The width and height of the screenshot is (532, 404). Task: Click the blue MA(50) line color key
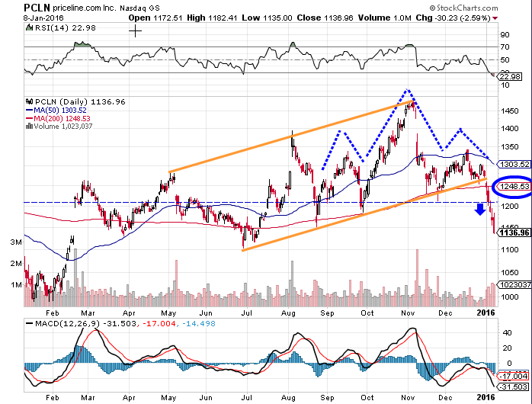(x=30, y=111)
